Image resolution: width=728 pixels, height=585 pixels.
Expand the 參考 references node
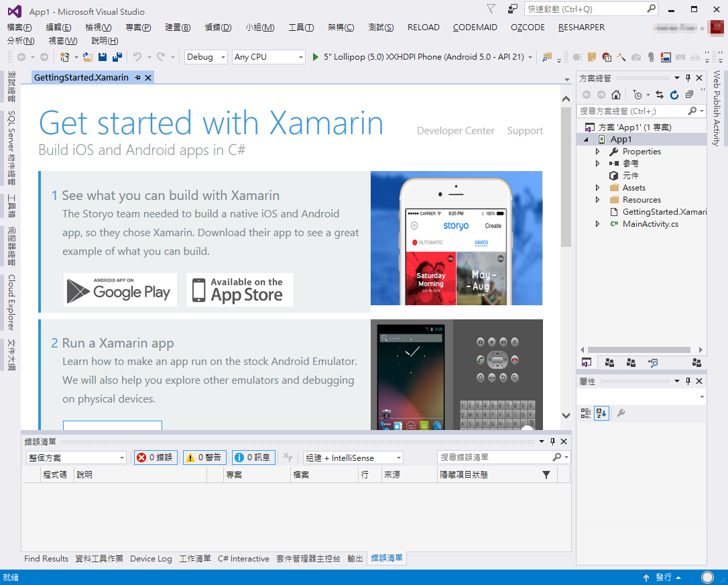pyautogui.click(x=597, y=164)
